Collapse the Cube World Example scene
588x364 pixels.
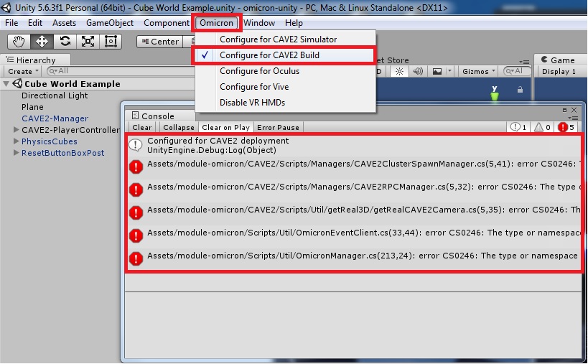coord(6,83)
